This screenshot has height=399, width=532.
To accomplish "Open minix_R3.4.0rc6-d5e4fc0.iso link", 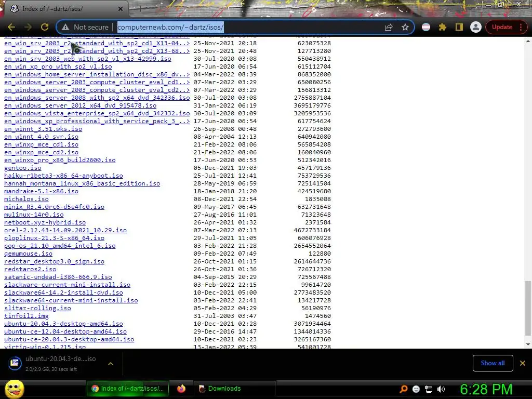I will (54, 207).
